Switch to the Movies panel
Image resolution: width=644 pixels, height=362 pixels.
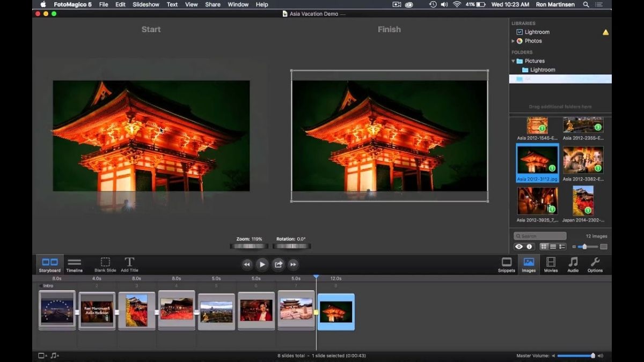pos(551,264)
